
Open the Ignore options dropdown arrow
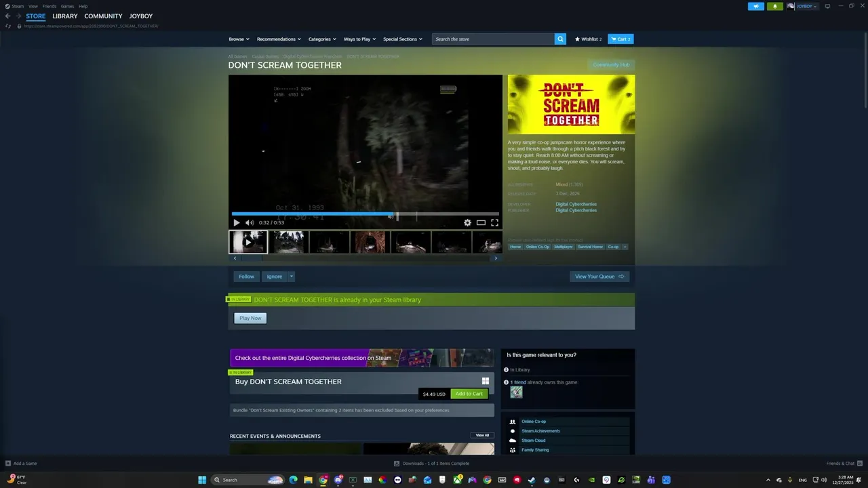pyautogui.click(x=291, y=277)
